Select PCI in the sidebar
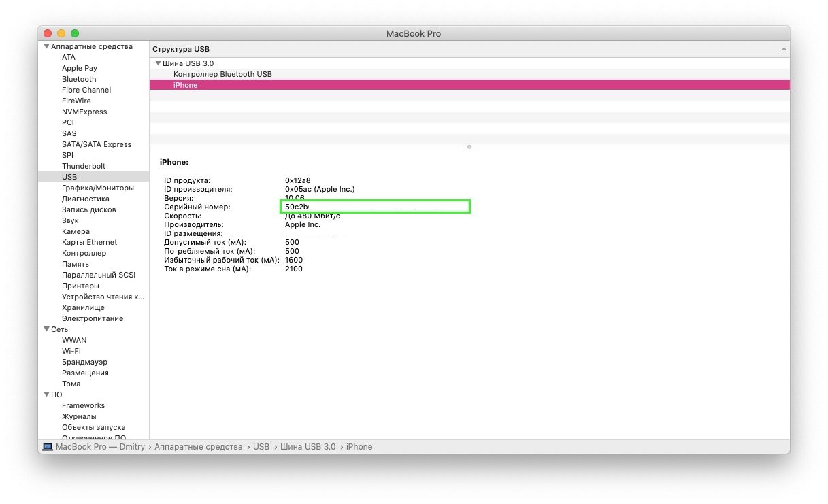 coord(68,122)
